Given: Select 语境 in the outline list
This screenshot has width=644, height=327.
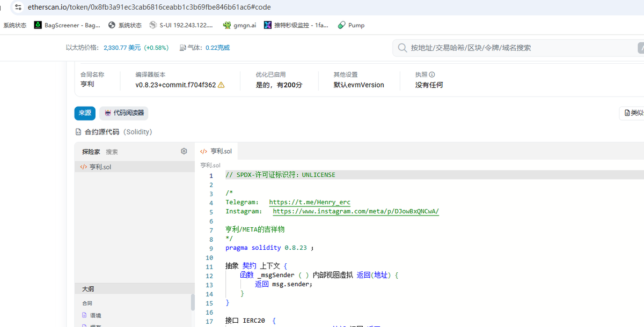Looking at the screenshot, I should pos(96,315).
